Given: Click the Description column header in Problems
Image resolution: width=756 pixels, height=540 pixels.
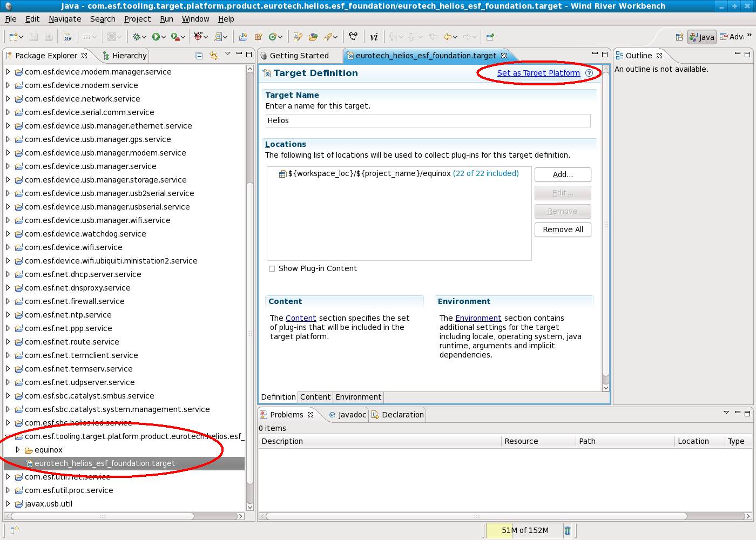Looking at the screenshot, I should pyautogui.click(x=380, y=441).
